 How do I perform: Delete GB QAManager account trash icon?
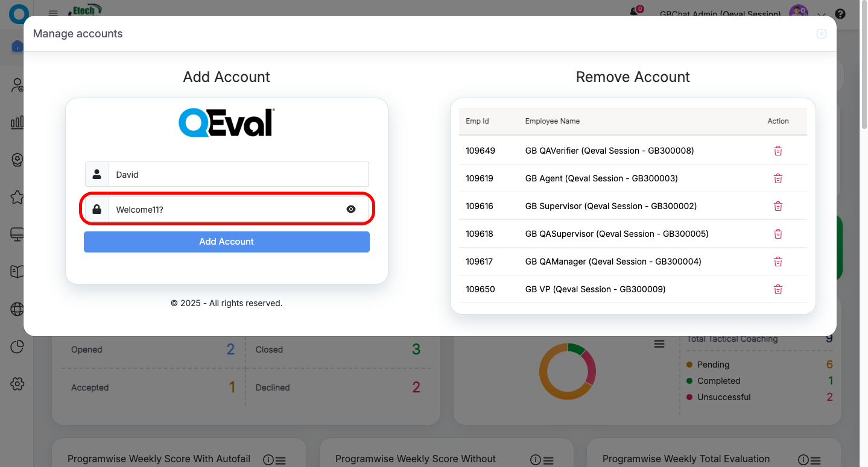tap(778, 262)
